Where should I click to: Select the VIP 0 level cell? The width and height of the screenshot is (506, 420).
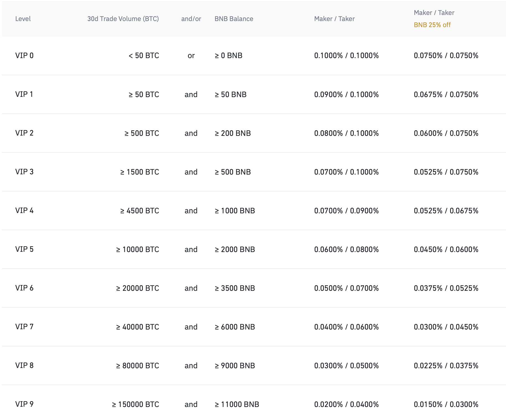pos(24,56)
